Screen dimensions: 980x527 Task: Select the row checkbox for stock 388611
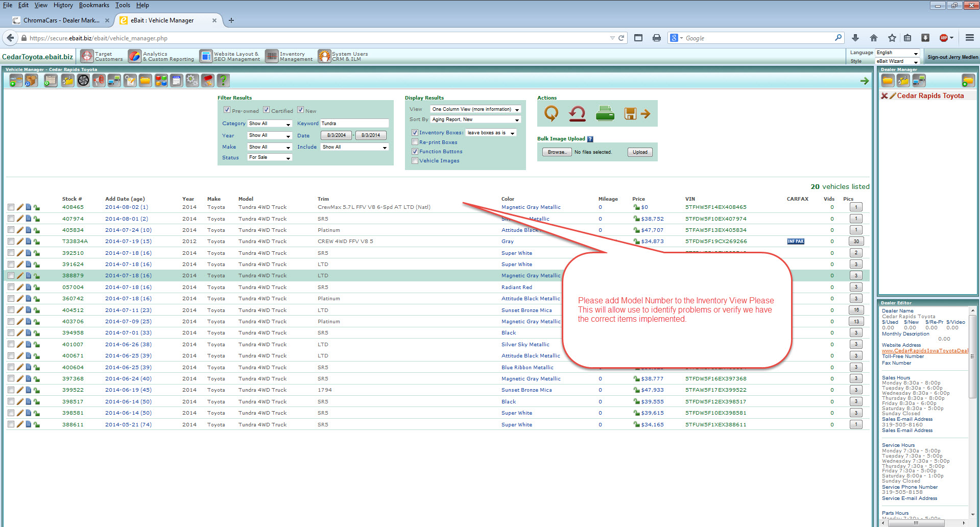coord(11,424)
